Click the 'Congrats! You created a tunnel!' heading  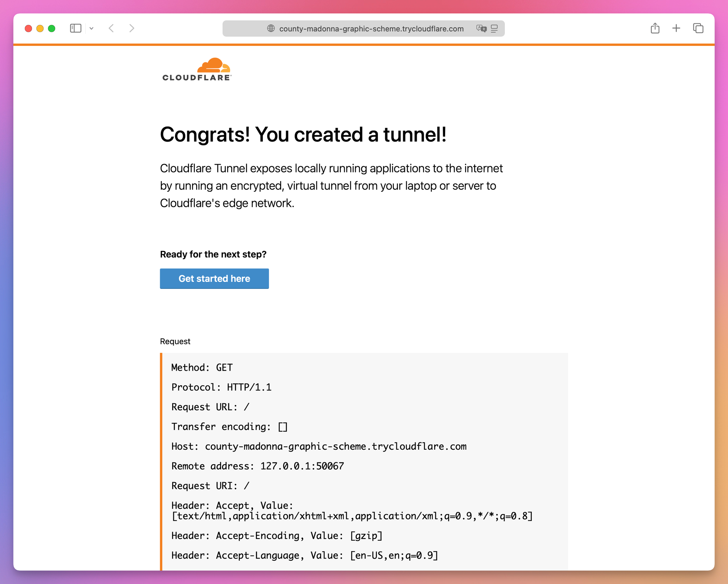tap(303, 135)
